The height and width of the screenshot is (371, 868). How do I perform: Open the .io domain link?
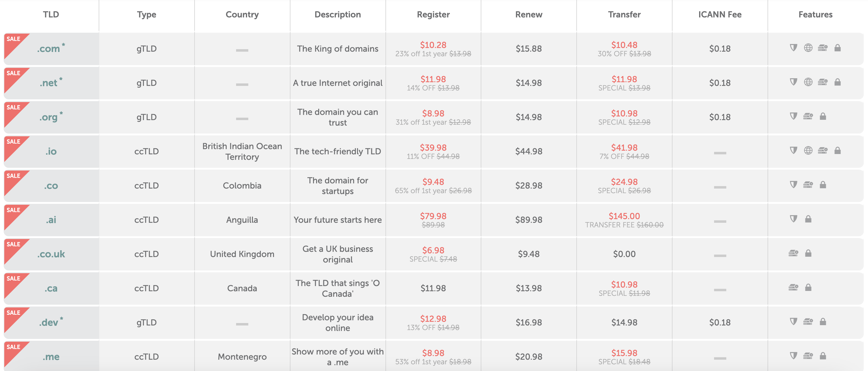[x=51, y=152]
